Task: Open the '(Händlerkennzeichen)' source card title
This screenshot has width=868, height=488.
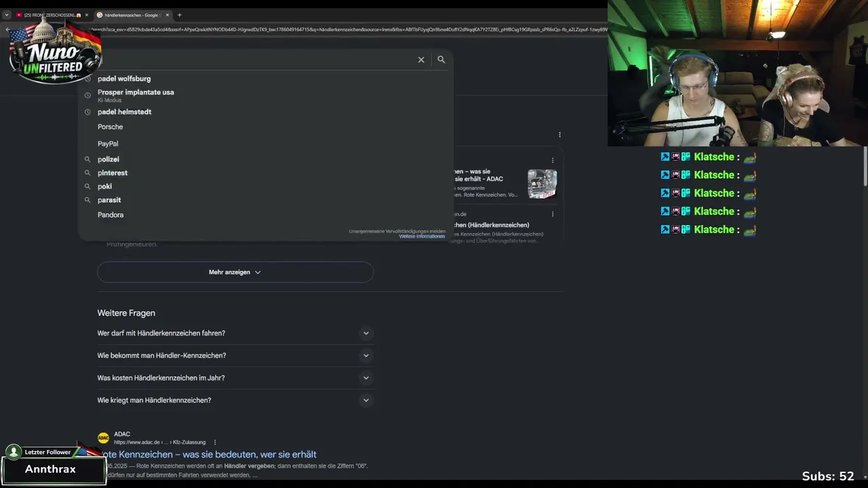Action: click(x=492, y=225)
